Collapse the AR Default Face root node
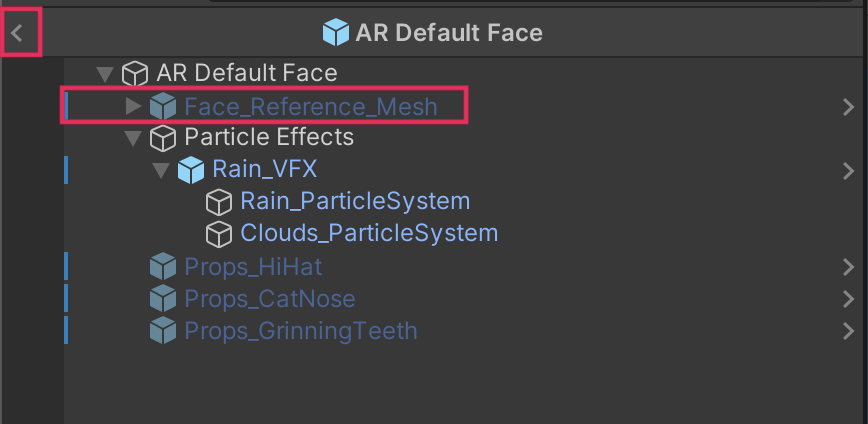 coord(104,73)
